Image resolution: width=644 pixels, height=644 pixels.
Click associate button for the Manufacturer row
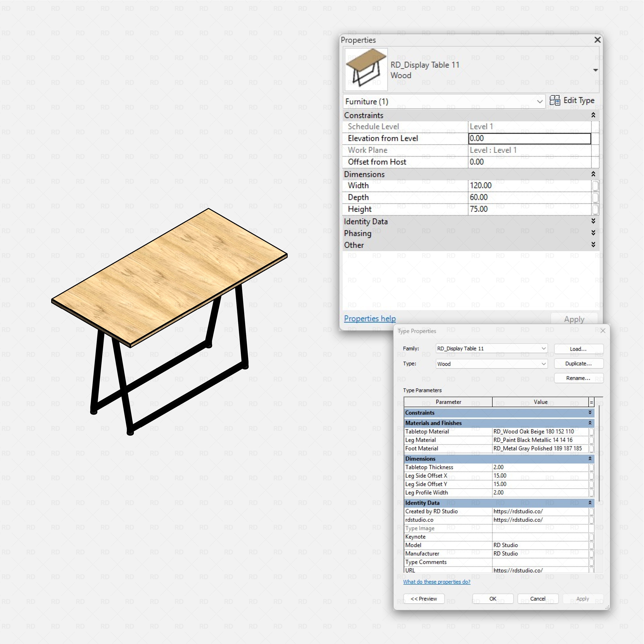pos(591,554)
